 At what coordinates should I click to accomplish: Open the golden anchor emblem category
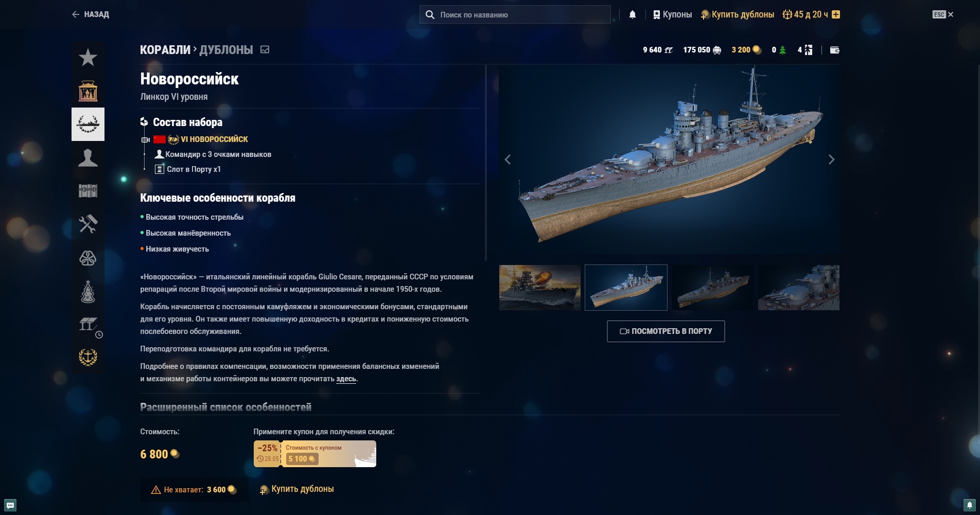(88, 357)
